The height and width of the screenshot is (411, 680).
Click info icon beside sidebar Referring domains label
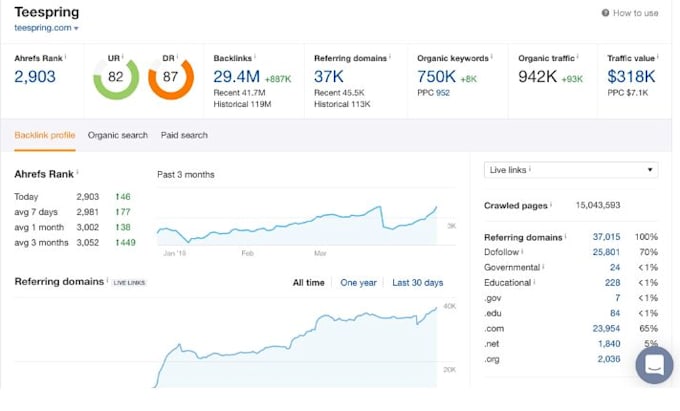tap(566, 236)
